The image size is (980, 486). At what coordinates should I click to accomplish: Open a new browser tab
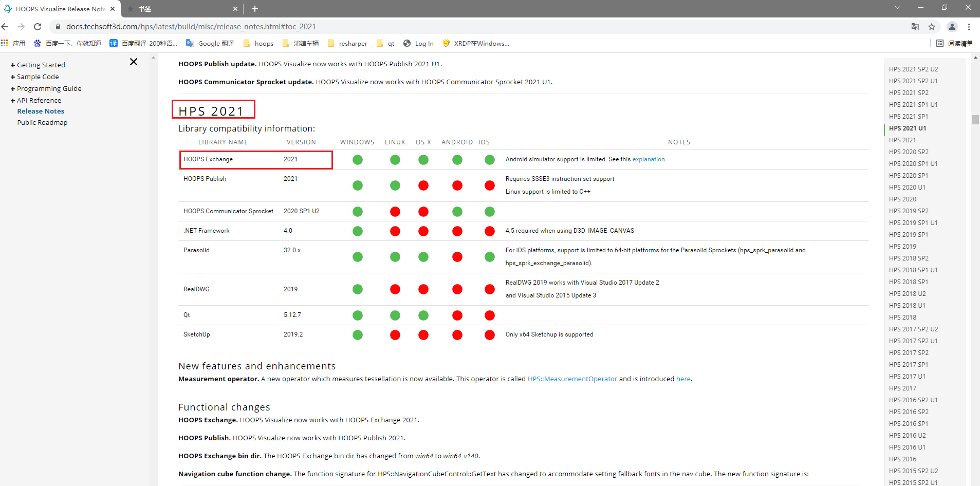[x=255, y=9]
